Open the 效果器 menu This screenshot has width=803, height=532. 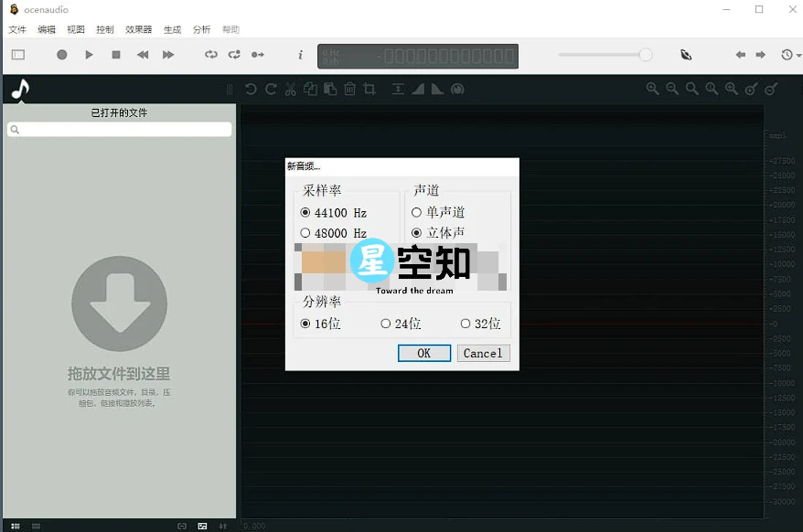coord(138,28)
